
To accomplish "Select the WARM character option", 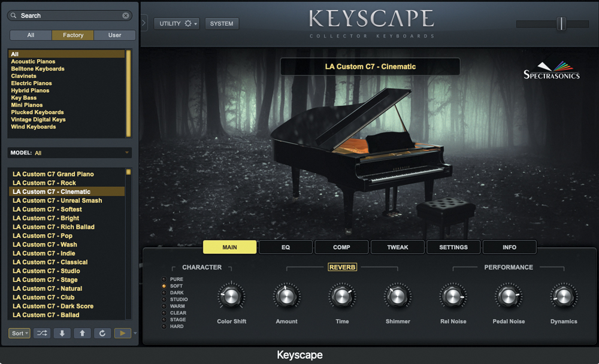I will 173,306.
